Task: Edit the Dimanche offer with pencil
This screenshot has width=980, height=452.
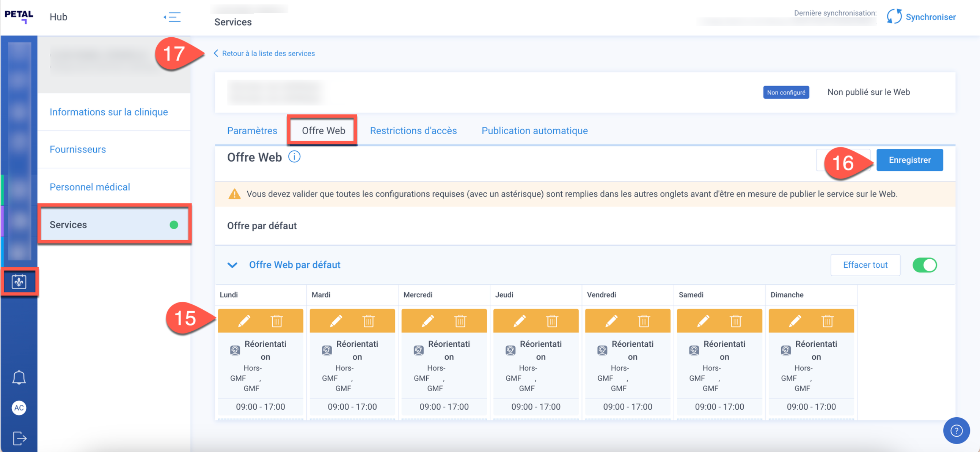Action: (795, 321)
